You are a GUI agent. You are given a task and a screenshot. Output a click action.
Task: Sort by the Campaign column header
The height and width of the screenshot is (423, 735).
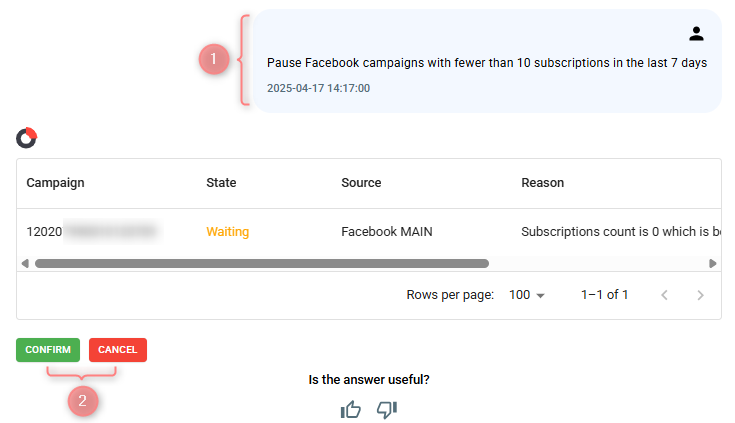55,183
